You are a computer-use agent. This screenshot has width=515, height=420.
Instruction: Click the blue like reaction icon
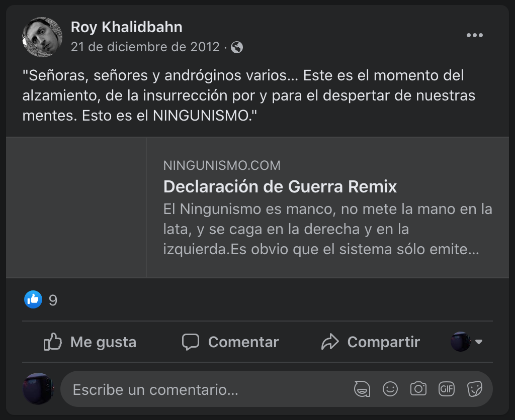click(x=33, y=300)
